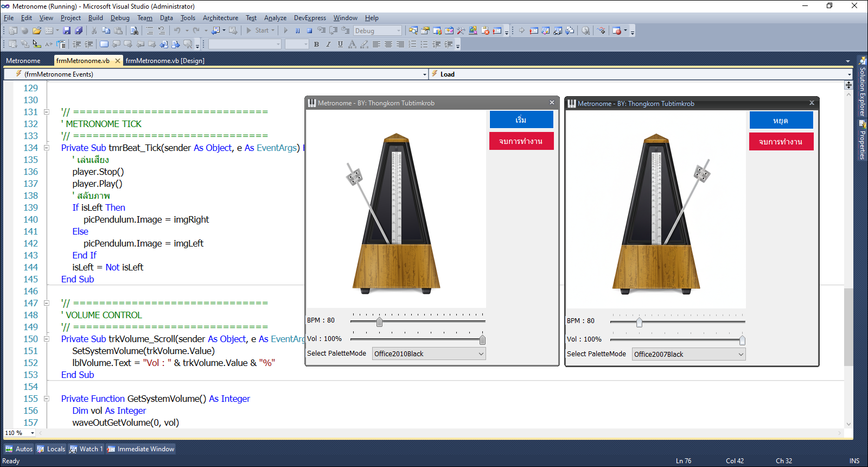This screenshot has height=467, width=868.
Task: Toggle Bold formatting in toolbar
Action: pos(316,45)
